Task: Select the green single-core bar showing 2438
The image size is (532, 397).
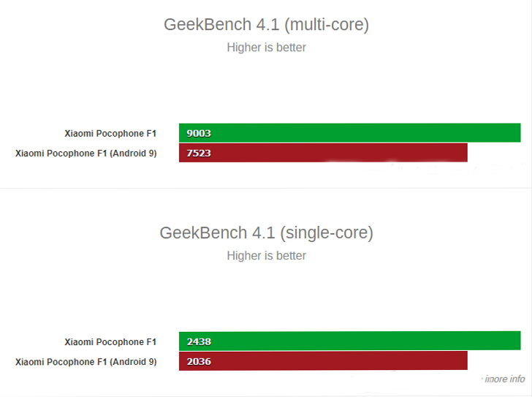Action: pyautogui.click(x=350, y=341)
